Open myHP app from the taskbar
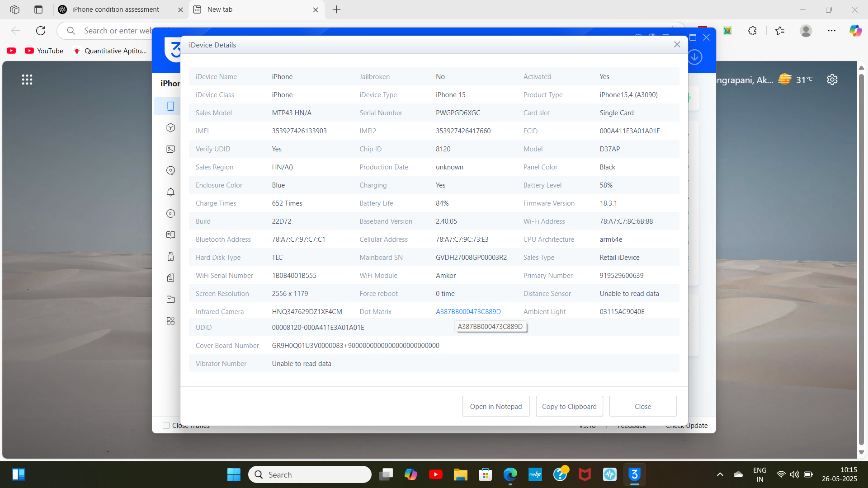Viewport: 868px width, 488px height. pos(535,474)
